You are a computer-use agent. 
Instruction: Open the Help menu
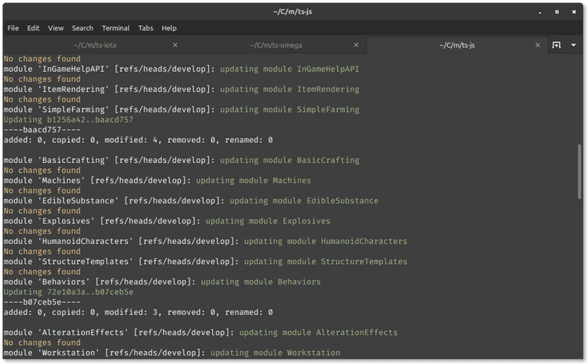point(169,28)
